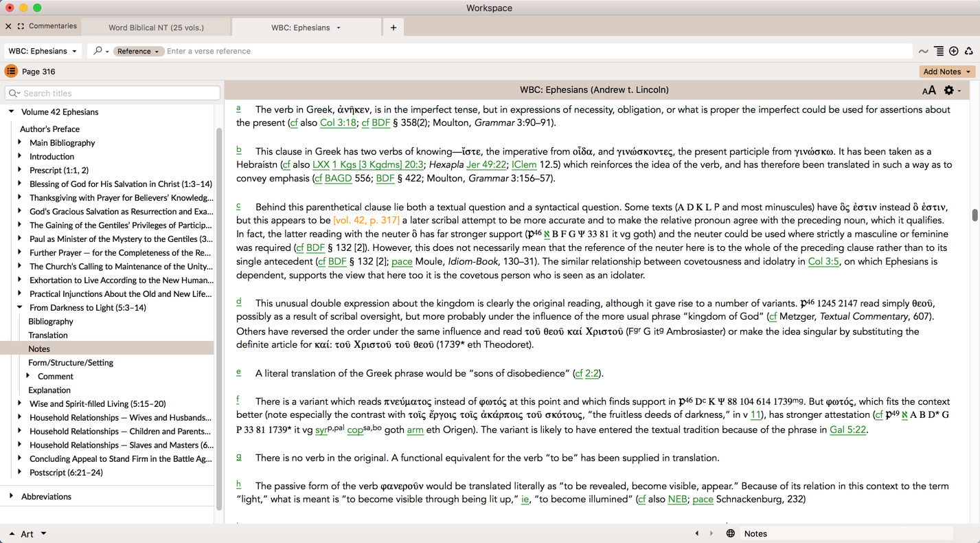Screen dimensions: 980x543
Task: Click the globe icon next to Notes
Action: (x=731, y=533)
